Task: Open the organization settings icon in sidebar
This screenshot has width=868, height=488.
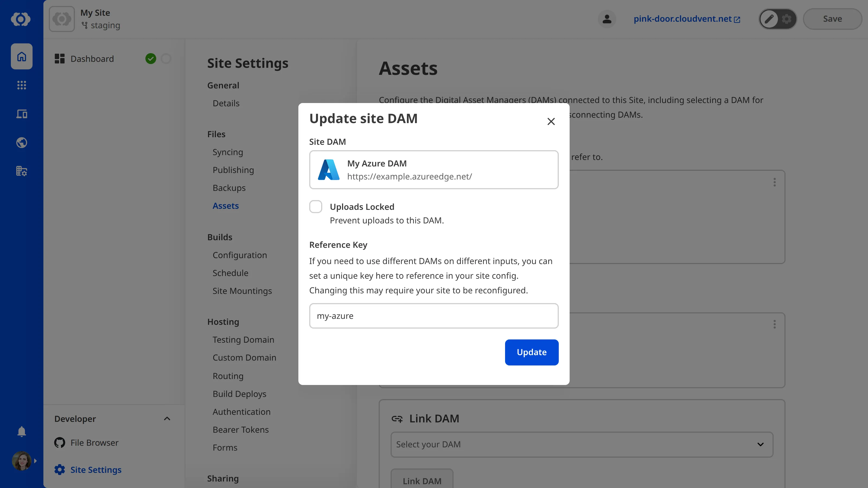Action: 21,171
